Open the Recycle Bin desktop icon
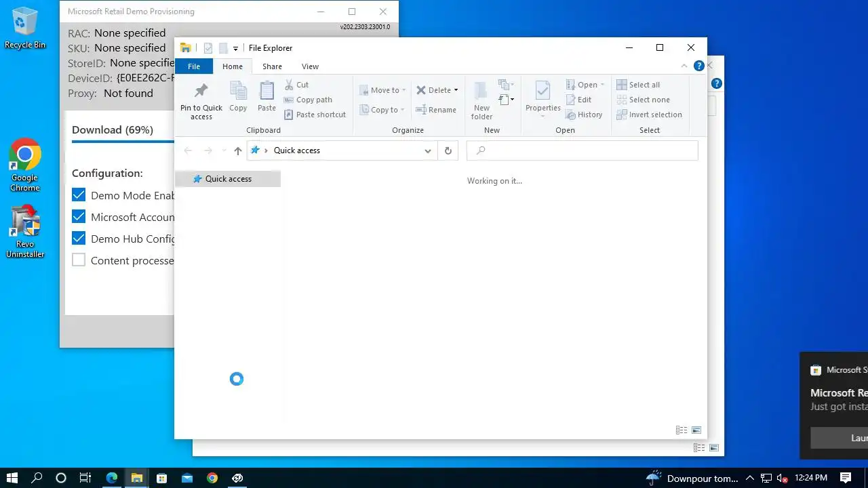Viewport: 868px width, 488px height. (x=25, y=28)
